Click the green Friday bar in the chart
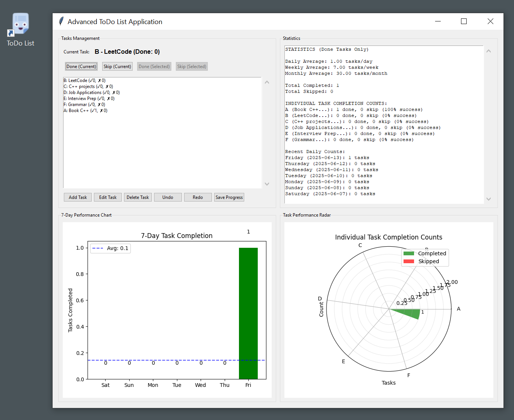 point(248,312)
